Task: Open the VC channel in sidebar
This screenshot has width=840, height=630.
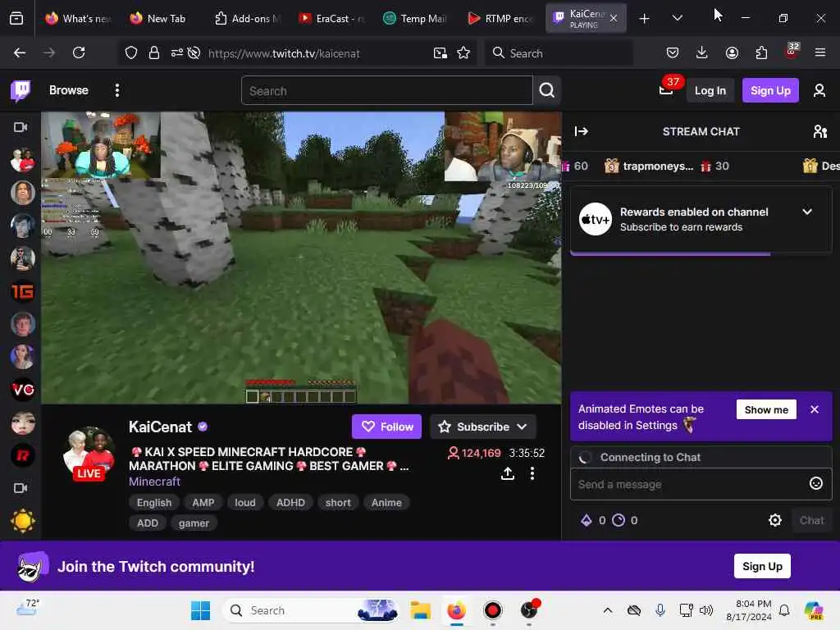Action: point(22,390)
